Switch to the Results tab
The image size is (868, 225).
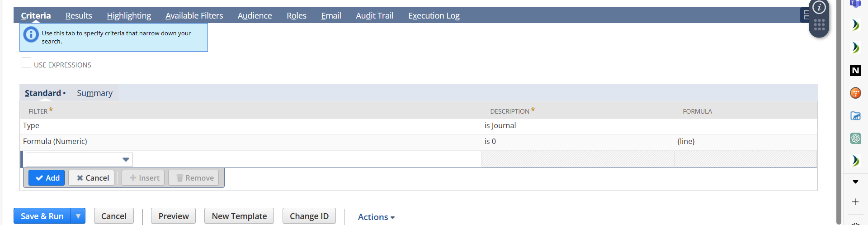tap(79, 16)
